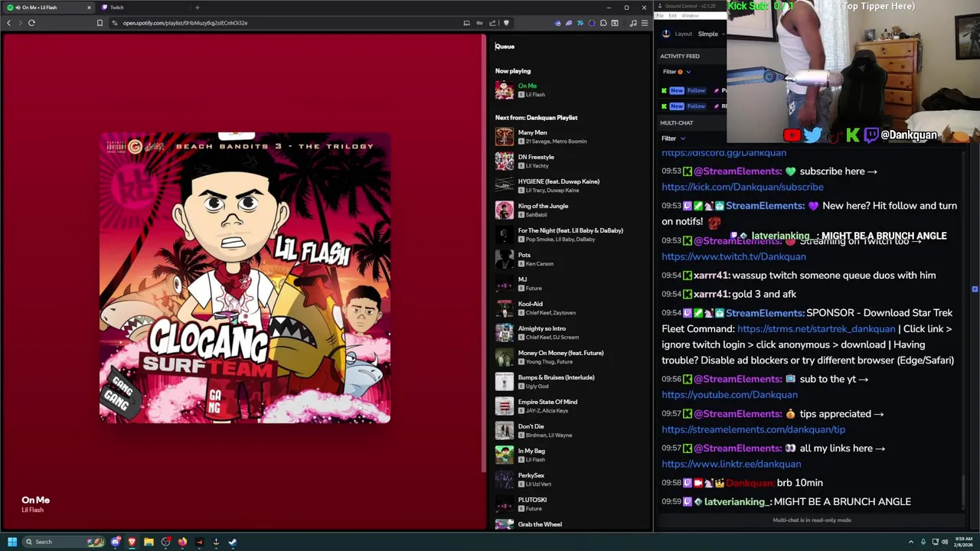
Task: Reload the Spotify page
Action: [31, 23]
